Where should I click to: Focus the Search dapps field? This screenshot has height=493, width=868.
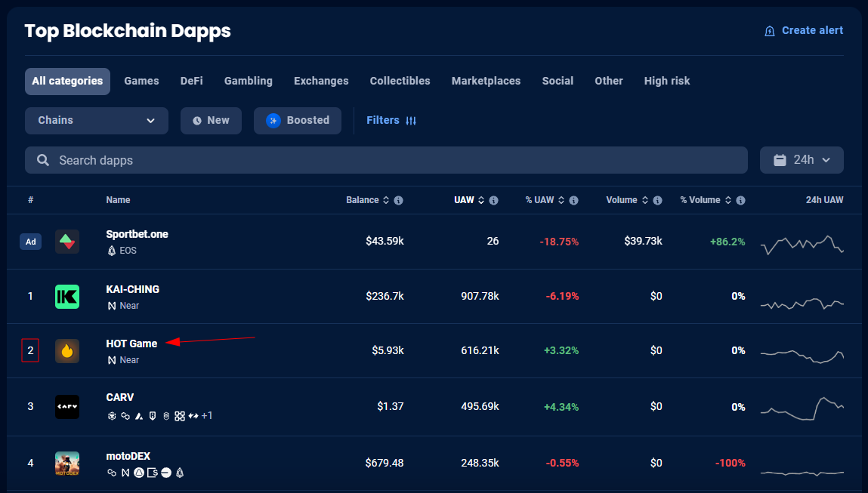(386, 161)
